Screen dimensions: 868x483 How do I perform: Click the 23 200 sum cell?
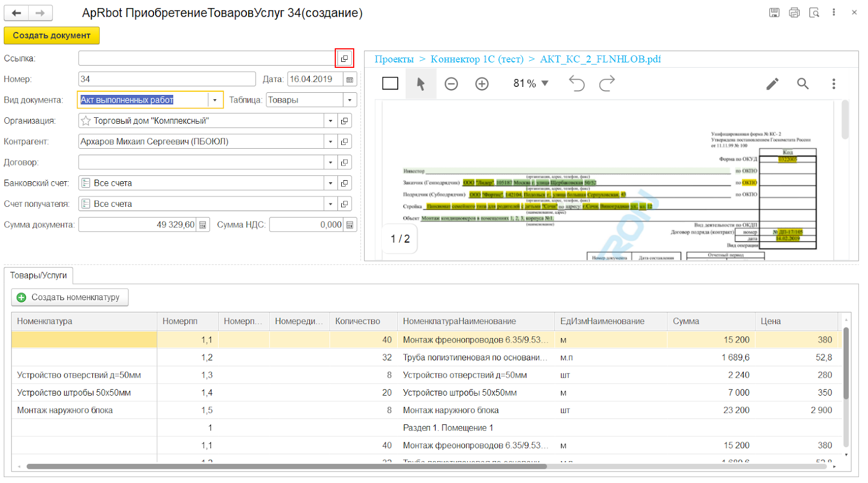711,410
